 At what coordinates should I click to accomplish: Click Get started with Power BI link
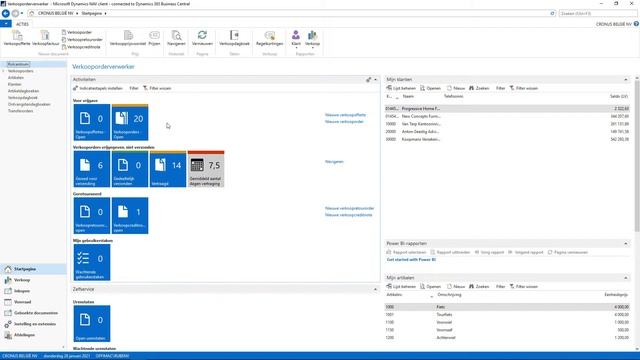(x=411, y=260)
